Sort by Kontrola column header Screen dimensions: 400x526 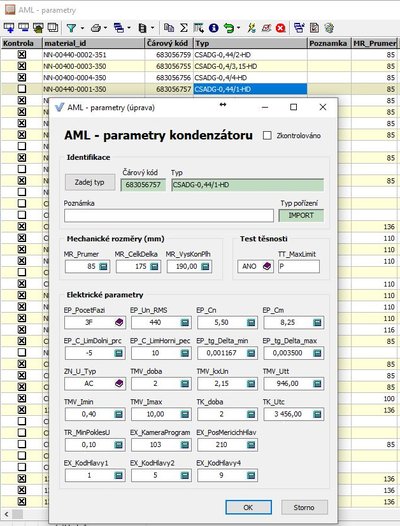coord(21,43)
